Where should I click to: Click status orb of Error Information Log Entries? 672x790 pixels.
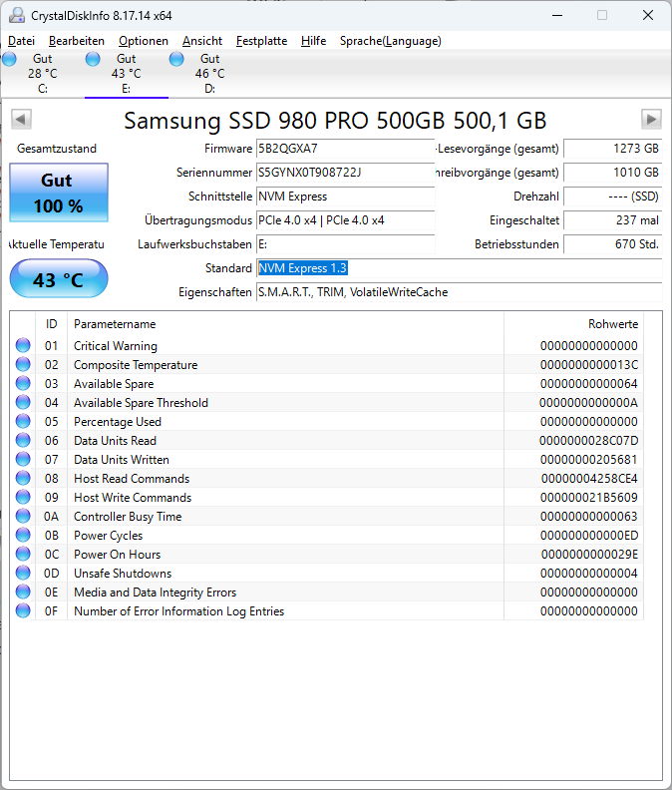point(23,610)
